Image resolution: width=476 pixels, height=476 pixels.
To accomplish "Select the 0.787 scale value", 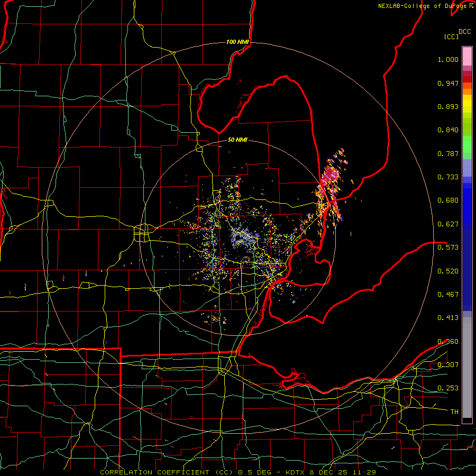I will coord(448,153).
